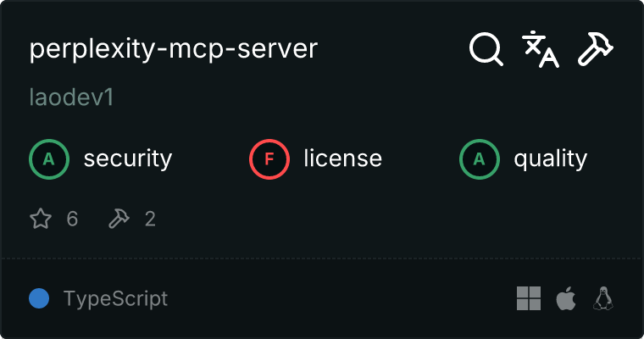Click the small hammer tool count icon
Screen dimensions: 644x339
pos(119,220)
